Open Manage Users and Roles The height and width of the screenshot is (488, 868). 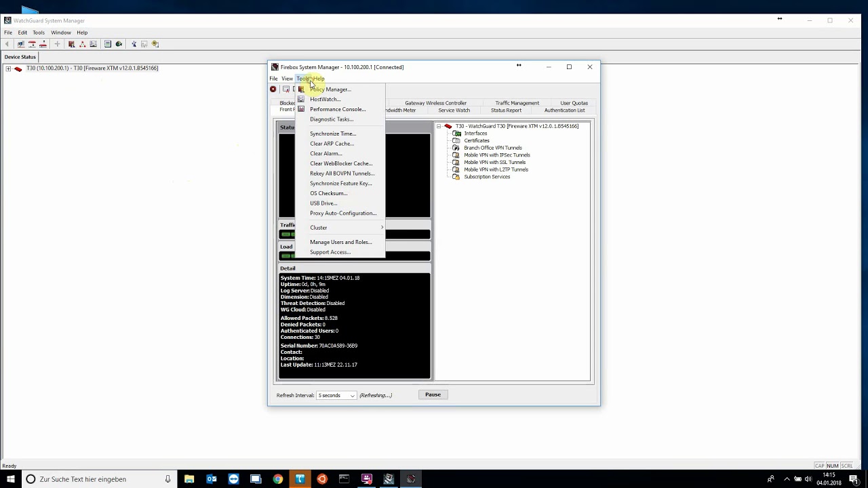pyautogui.click(x=341, y=242)
